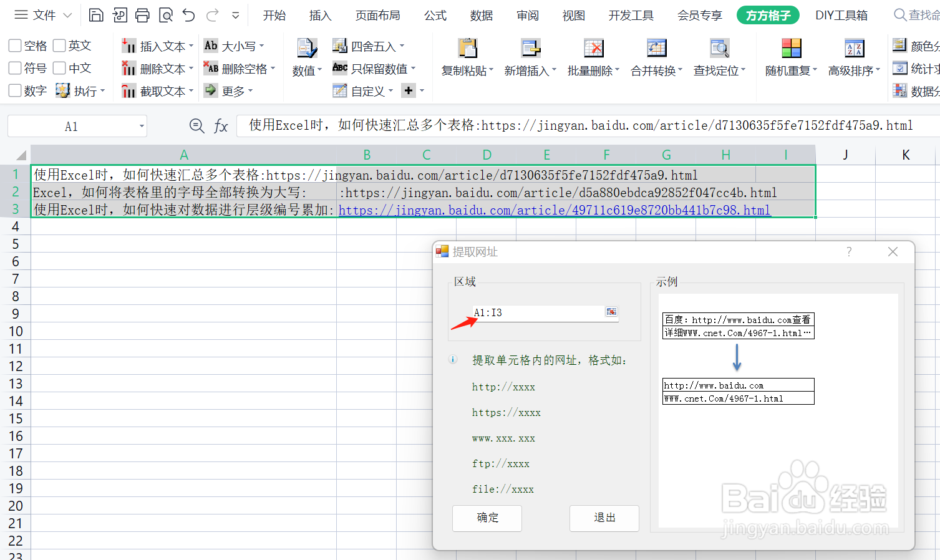Click the 复制粘贴 clipboard icon
The width and height of the screenshot is (940, 560).
click(467, 48)
